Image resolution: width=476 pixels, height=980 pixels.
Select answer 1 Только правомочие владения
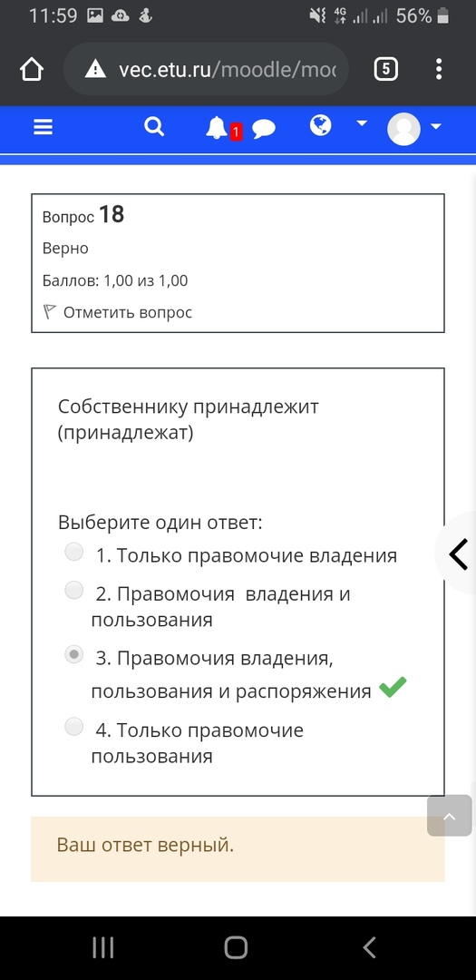point(74,552)
